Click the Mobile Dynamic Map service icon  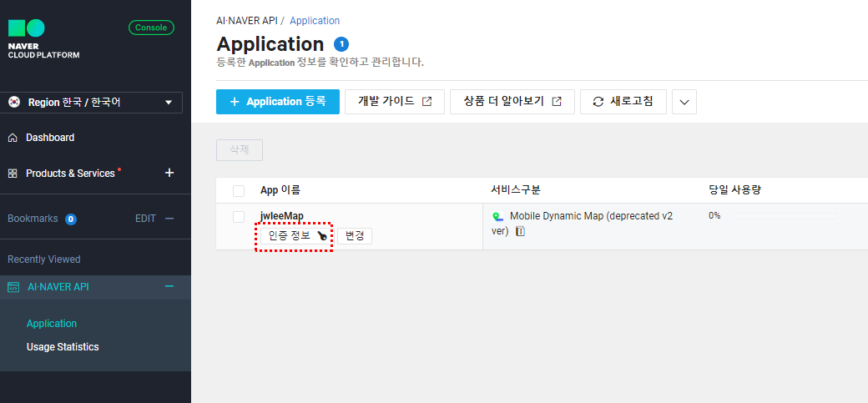click(x=498, y=216)
